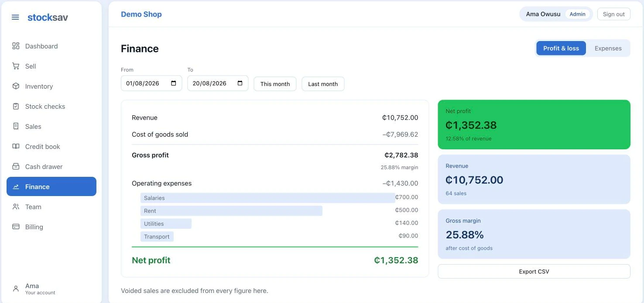The height and width of the screenshot is (303, 644).
Task: Click the Operating expenses label
Action: (162, 183)
